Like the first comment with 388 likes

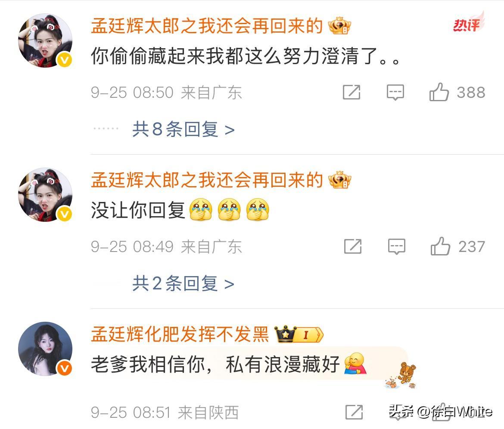439,92
